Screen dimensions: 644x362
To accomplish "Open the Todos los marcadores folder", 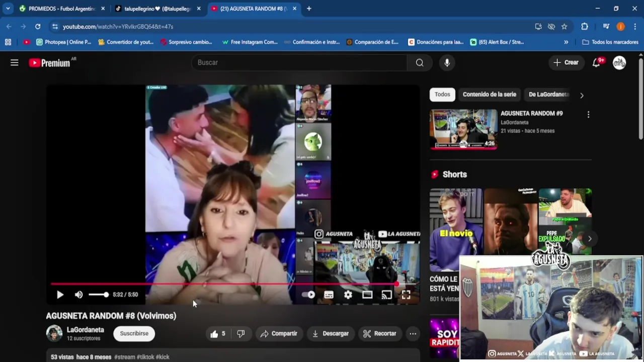I will [610, 42].
